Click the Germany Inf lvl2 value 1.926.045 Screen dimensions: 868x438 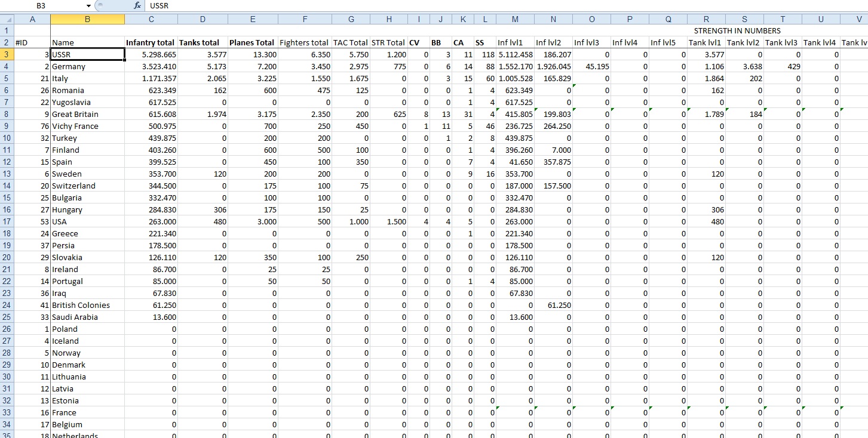[x=553, y=66]
